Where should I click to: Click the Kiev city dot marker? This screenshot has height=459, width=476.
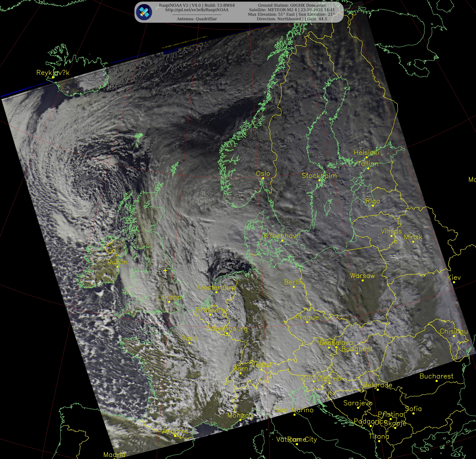pos(454,282)
